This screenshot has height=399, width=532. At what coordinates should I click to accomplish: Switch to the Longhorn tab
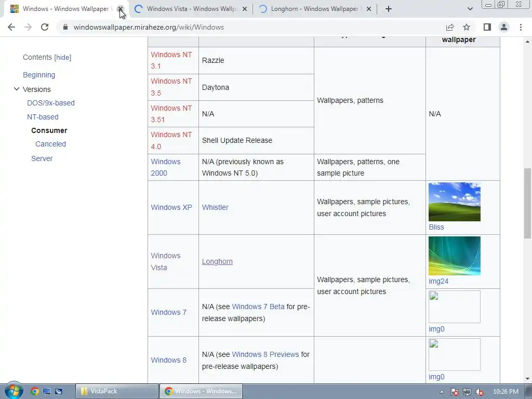(x=314, y=9)
